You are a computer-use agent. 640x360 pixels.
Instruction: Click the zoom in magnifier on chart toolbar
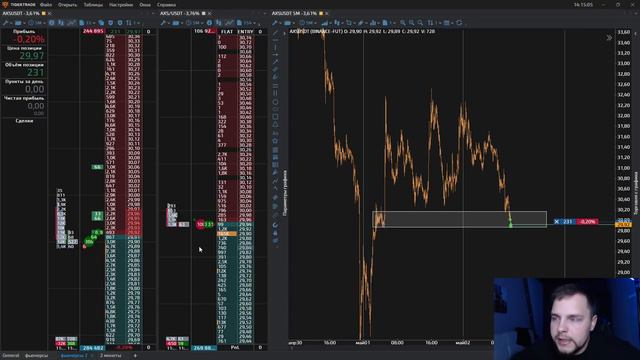(x=403, y=23)
